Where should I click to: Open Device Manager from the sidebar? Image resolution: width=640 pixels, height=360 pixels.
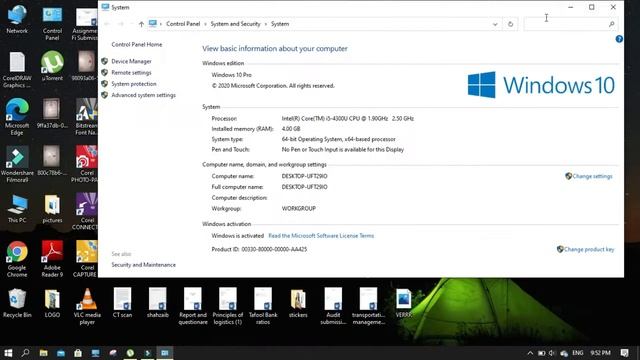[131, 61]
